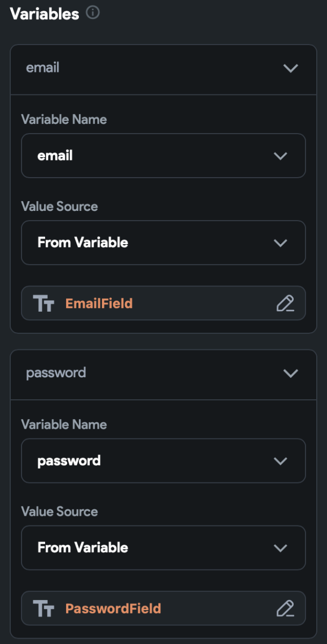Screen dimensions: 327x644
Task: Click the arrow in the email name dropdown
Action: click(x=280, y=156)
